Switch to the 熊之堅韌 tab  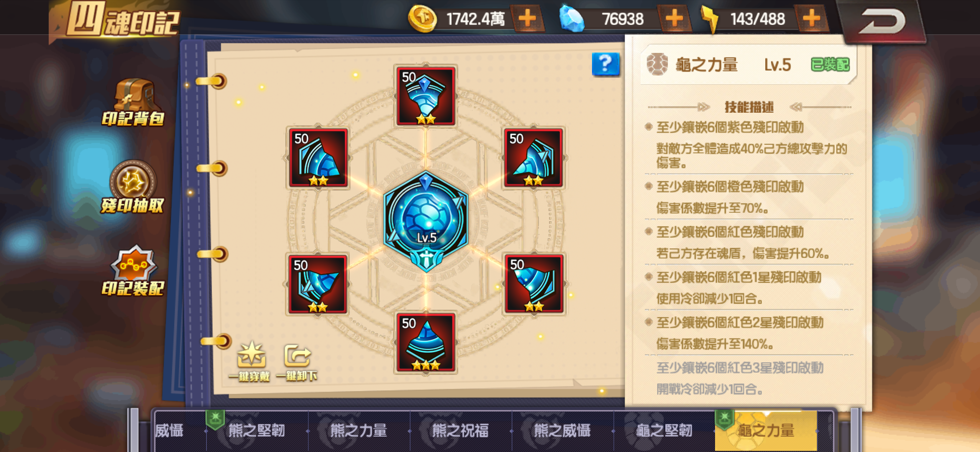257,431
